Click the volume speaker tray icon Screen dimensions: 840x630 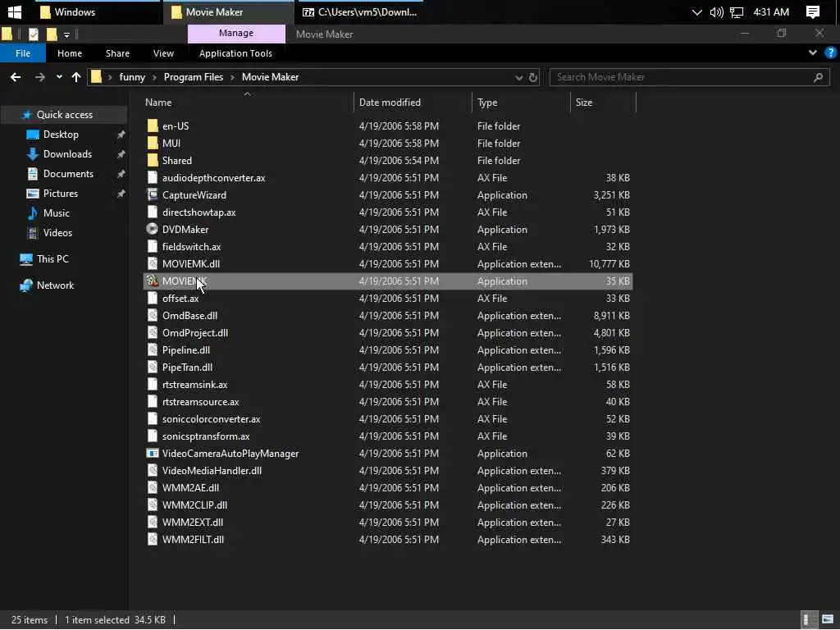[x=716, y=12]
